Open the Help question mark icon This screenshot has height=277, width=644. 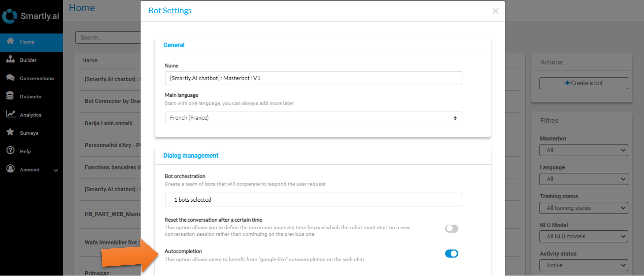click(10, 151)
